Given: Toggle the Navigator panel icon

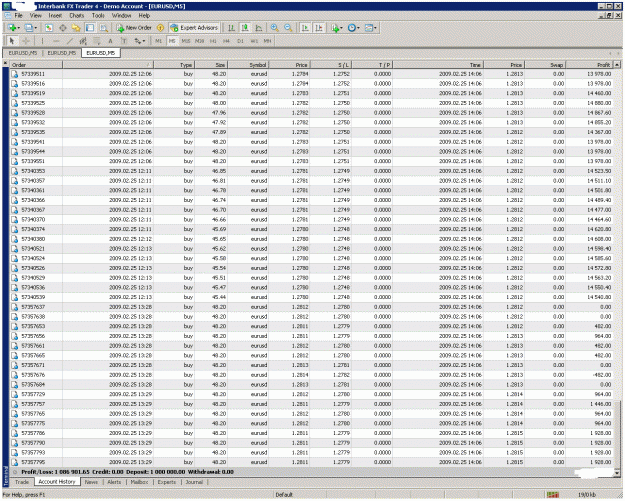Looking at the screenshot, I should 76,28.
